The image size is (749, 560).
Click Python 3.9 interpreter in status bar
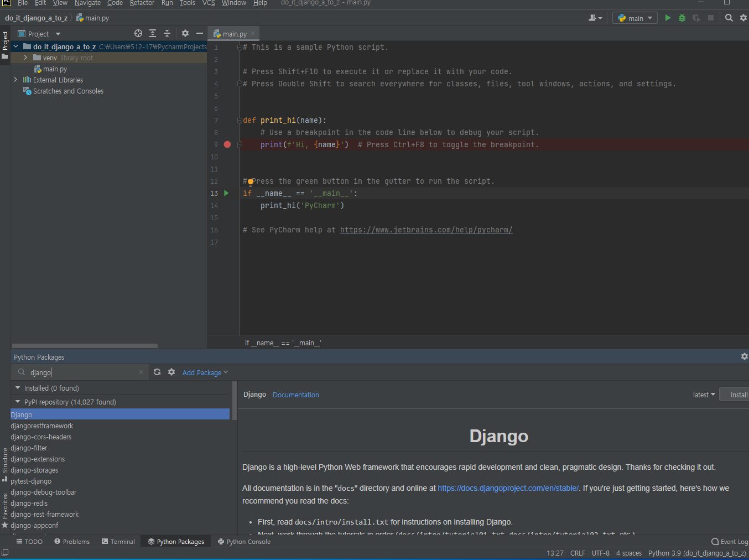tap(697, 553)
